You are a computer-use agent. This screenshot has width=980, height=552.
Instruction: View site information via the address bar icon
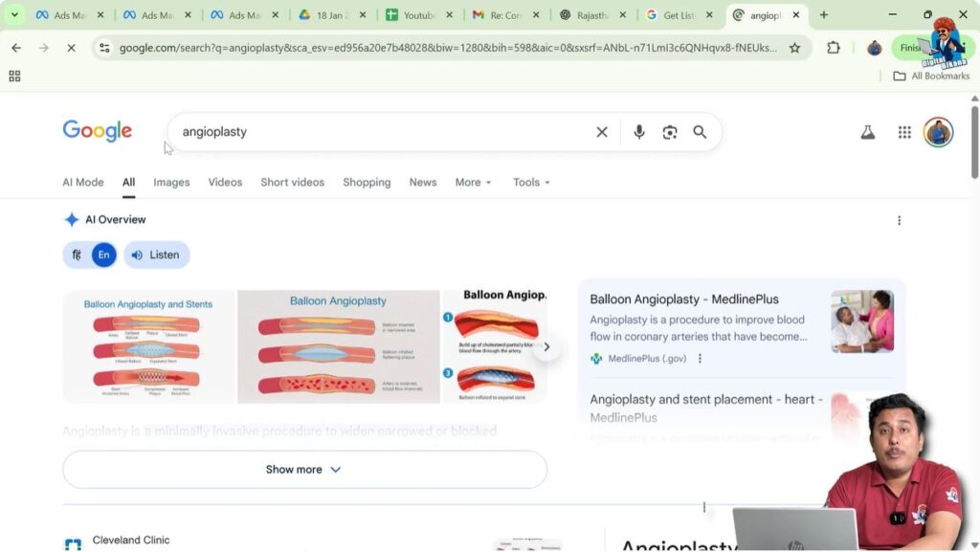(x=104, y=46)
